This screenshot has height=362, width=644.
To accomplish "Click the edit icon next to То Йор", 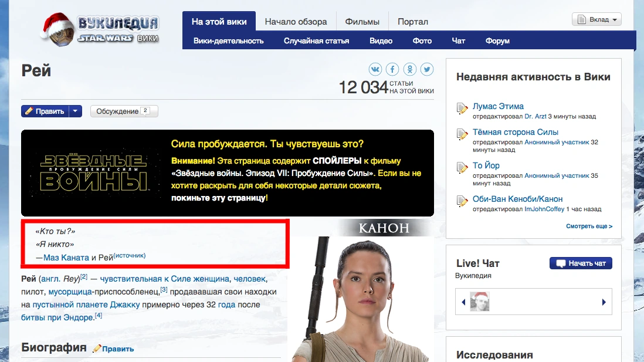I will [x=462, y=167].
